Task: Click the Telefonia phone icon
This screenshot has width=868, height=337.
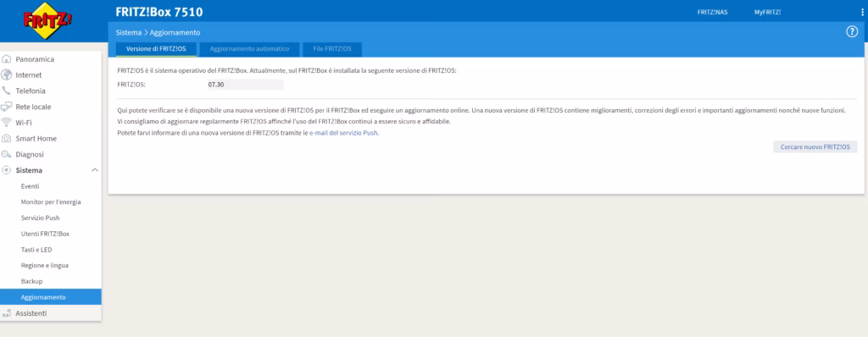Action: point(7,91)
